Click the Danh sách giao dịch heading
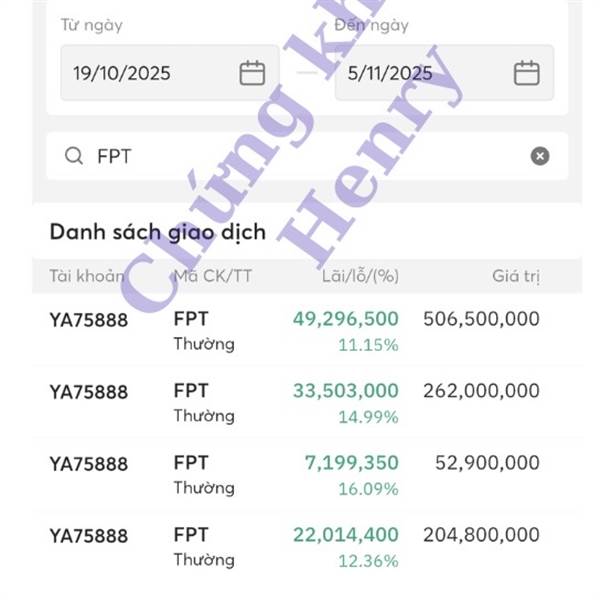Screen dimensions: 600x600 point(157,232)
